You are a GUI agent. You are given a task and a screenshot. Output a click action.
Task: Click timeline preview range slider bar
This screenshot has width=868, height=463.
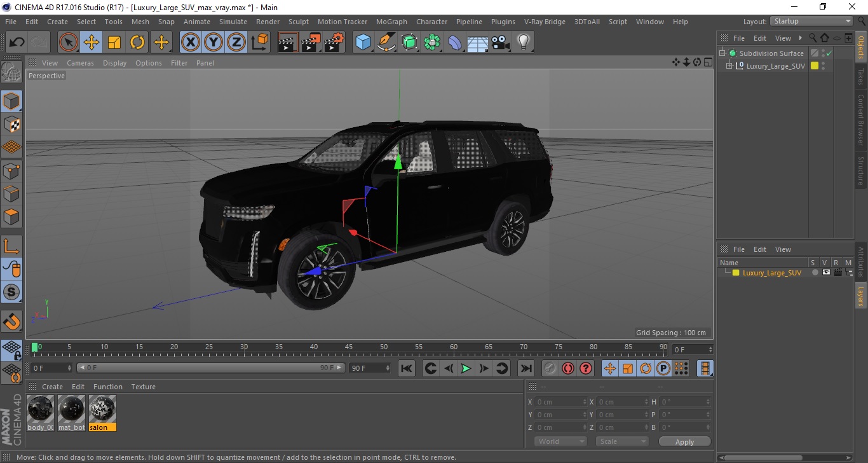click(x=211, y=368)
